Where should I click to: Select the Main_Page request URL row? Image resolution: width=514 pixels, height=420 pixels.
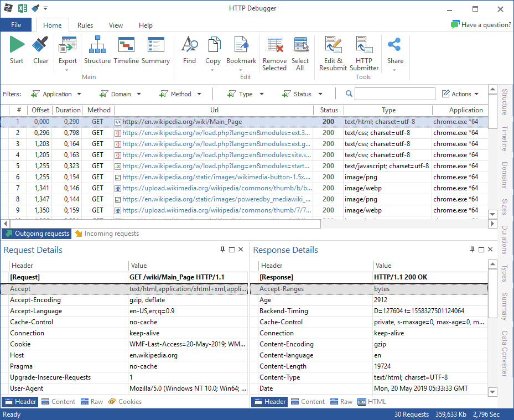(x=182, y=122)
